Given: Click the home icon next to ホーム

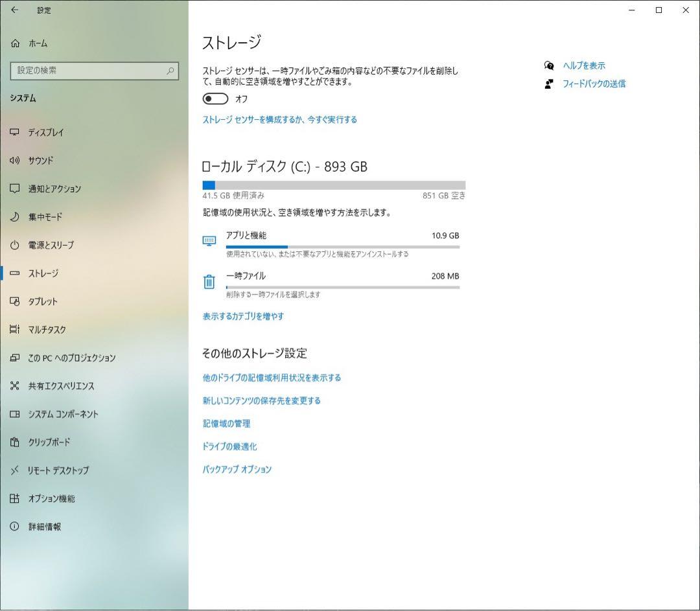Looking at the screenshot, I should tap(15, 43).
